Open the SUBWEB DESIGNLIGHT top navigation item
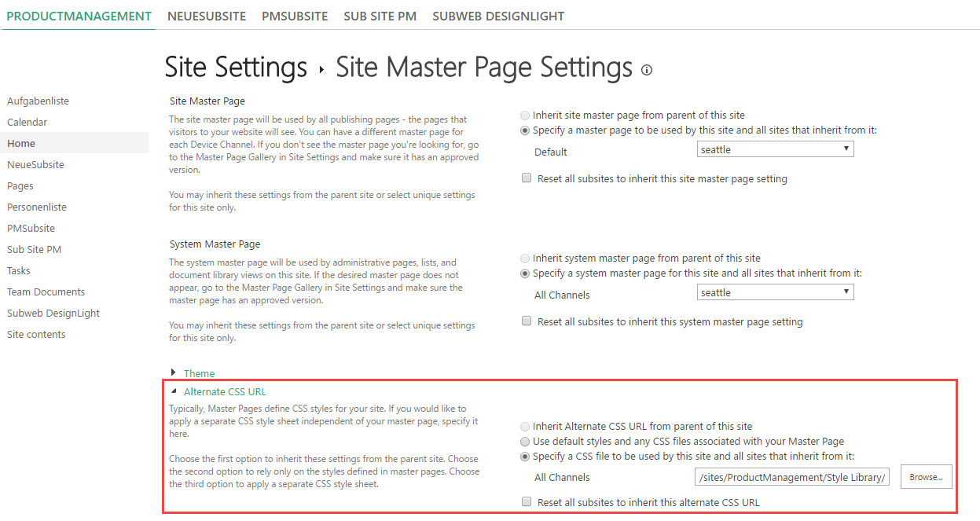The image size is (980, 521). (x=498, y=16)
